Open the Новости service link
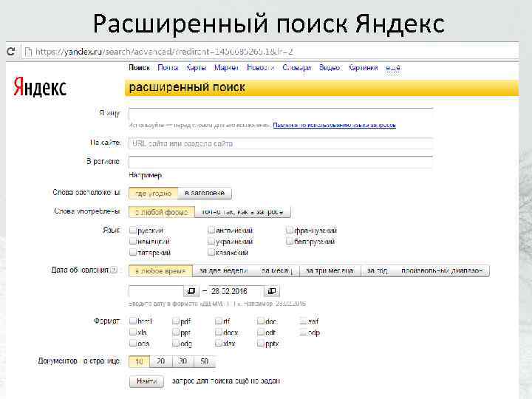The image size is (532, 399). (261, 67)
